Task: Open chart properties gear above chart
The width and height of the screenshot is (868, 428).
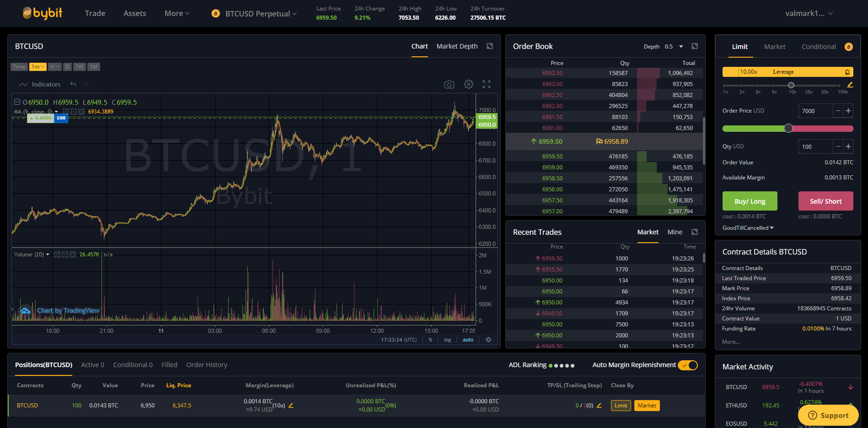Action: pyautogui.click(x=469, y=84)
